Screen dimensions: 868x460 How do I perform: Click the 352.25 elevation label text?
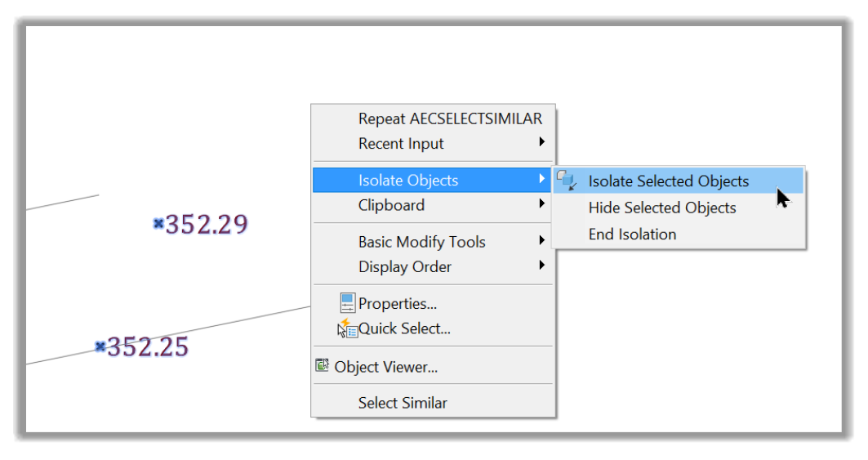[x=148, y=347]
